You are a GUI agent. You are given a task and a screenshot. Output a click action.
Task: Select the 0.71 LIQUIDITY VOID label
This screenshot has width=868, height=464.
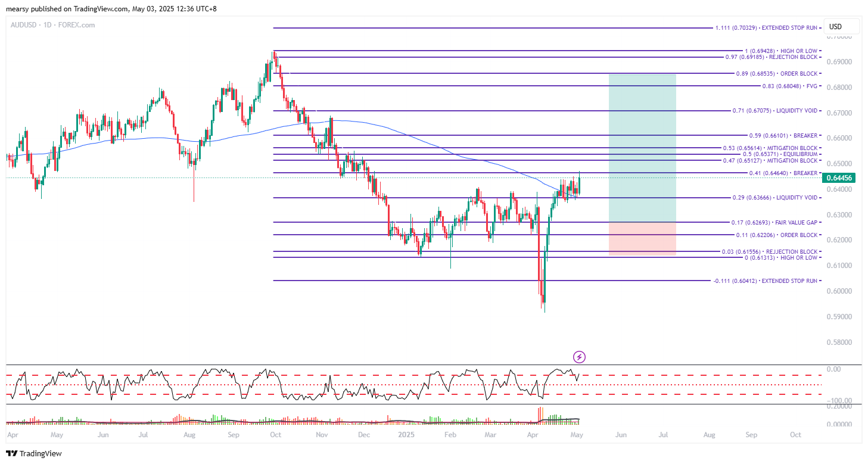(774, 111)
